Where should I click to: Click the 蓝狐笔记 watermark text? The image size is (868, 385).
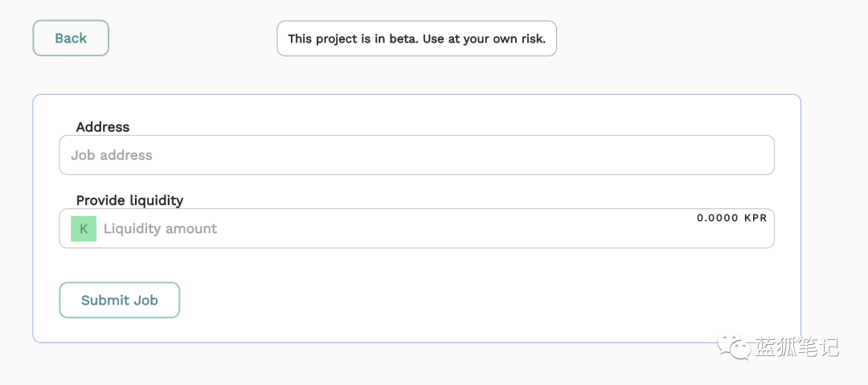click(x=796, y=347)
